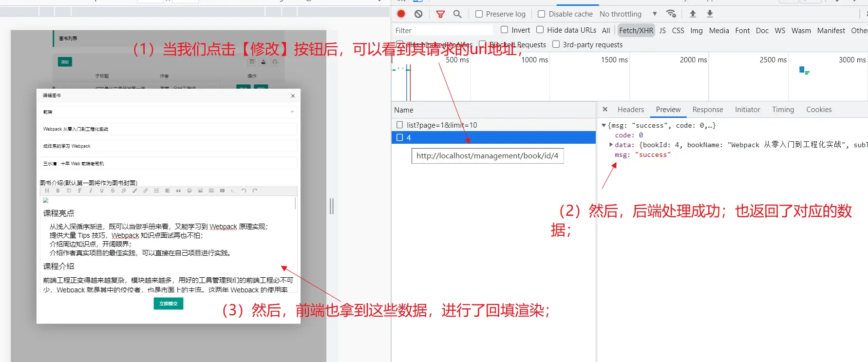
Task: Filter requests by Img type
Action: (x=697, y=30)
